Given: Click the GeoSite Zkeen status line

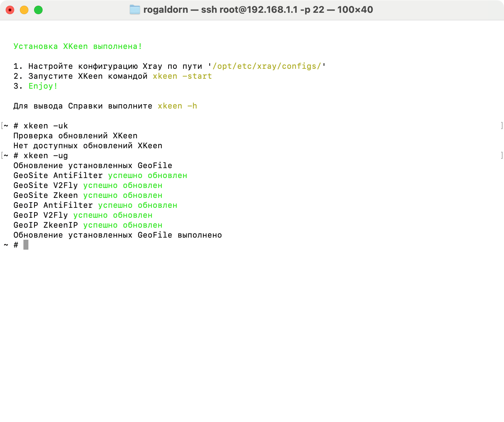Looking at the screenshot, I should (88, 195).
